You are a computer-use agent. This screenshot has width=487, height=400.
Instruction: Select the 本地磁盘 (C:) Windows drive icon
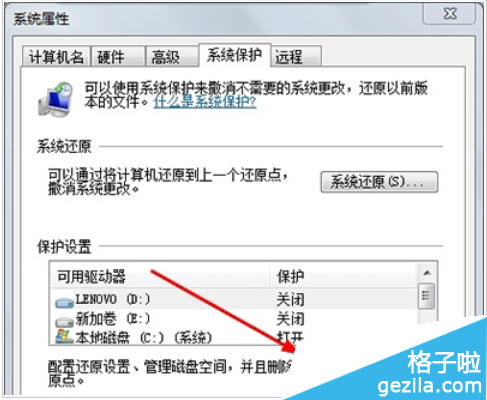coord(64,337)
